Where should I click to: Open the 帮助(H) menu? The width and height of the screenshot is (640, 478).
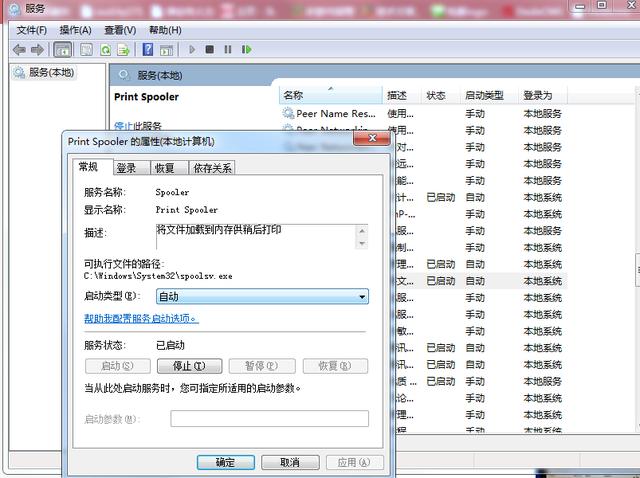[165, 30]
